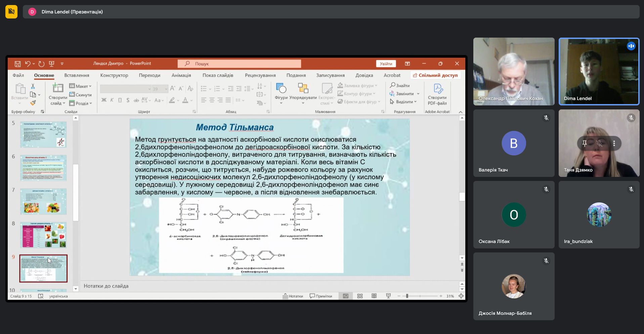The image size is (644, 334).
Task: Open the Розділ section dropdown
Action: pyautogui.click(x=81, y=103)
